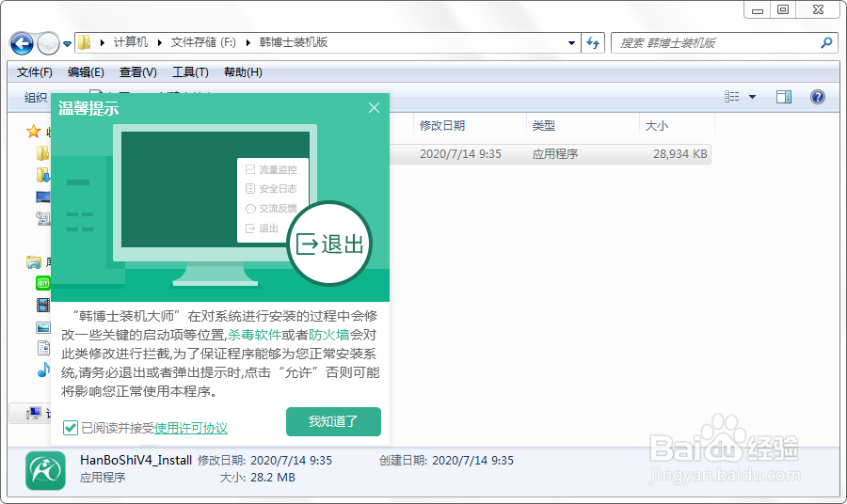Click the pictures library icon
This screenshot has width=847, height=504.
coord(42,327)
